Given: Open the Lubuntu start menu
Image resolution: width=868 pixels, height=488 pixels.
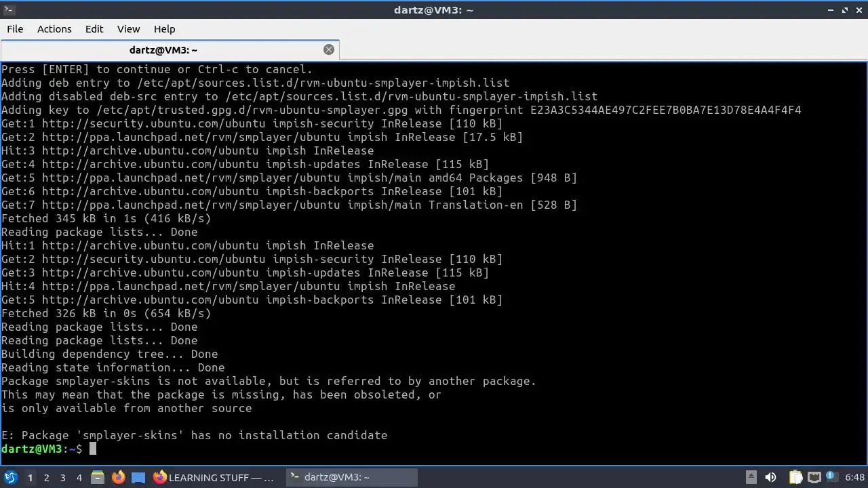Looking at the screenshot, I should point(11,478).
